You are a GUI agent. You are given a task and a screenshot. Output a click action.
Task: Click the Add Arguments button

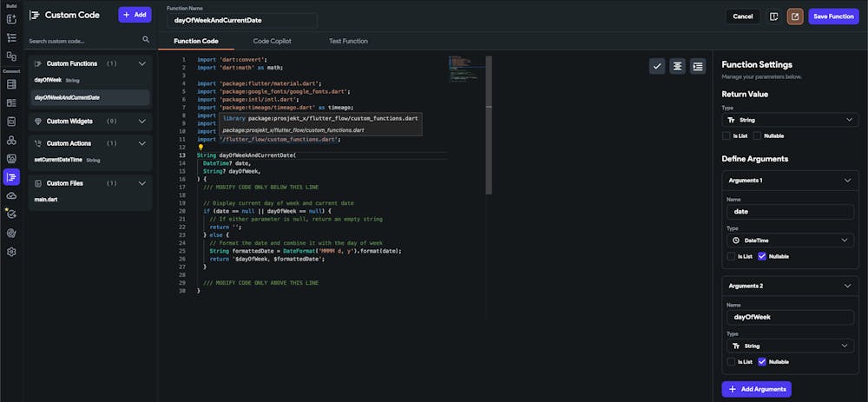point(756,389)
